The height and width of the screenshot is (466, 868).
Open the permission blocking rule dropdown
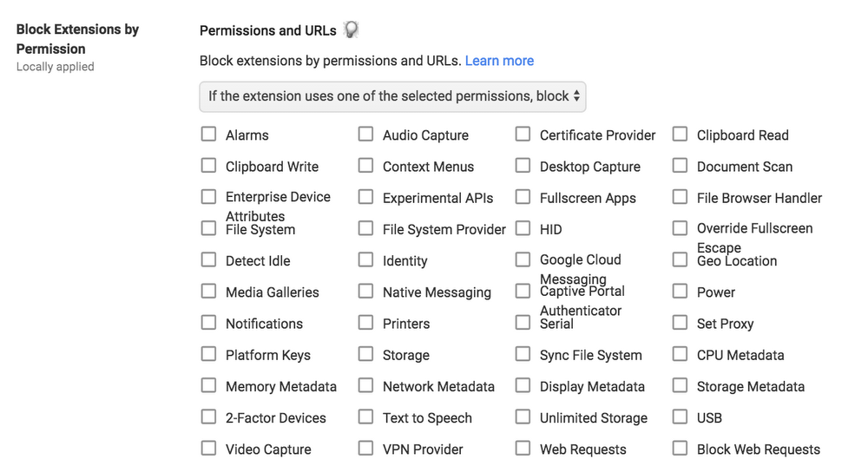click(392, 96)
